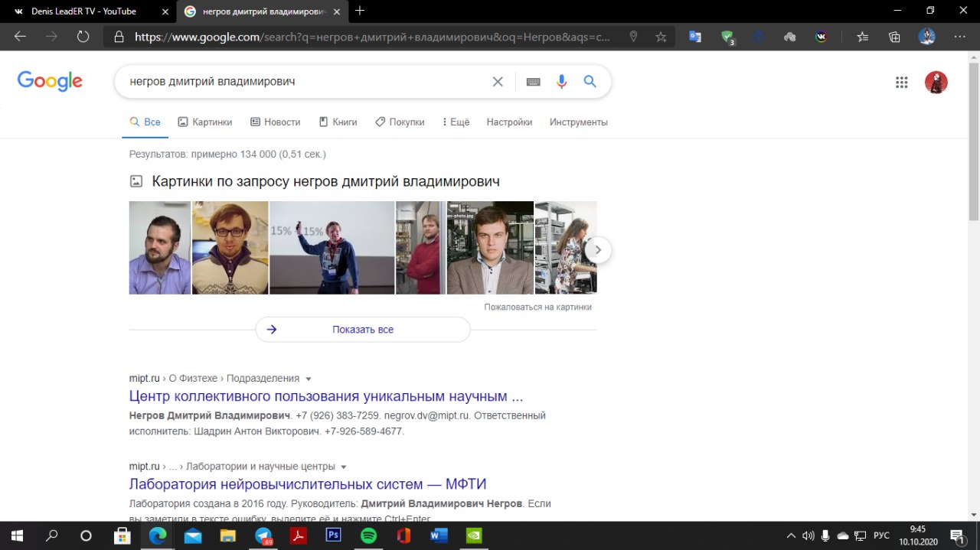Open Spotify from the taskbar

368,535
